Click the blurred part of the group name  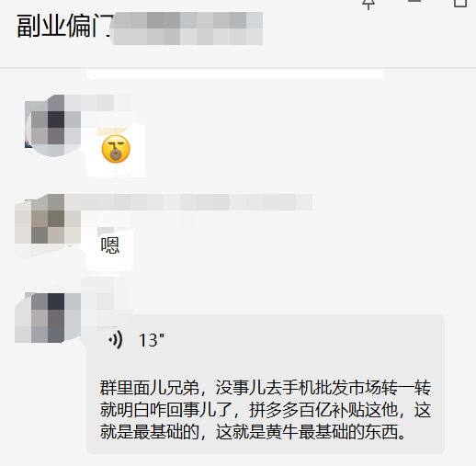coord(187,28)
